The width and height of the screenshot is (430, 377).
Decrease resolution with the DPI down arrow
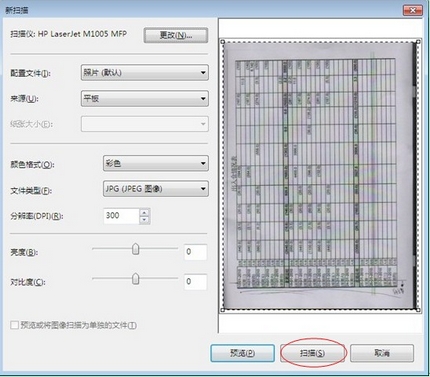point(144,220)
